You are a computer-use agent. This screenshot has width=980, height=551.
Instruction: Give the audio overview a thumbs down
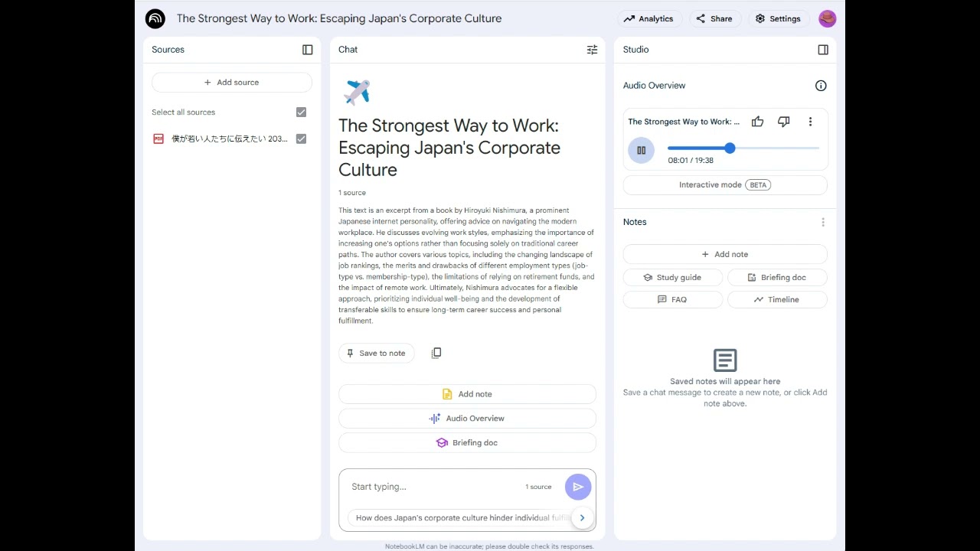tap(783, 122)
